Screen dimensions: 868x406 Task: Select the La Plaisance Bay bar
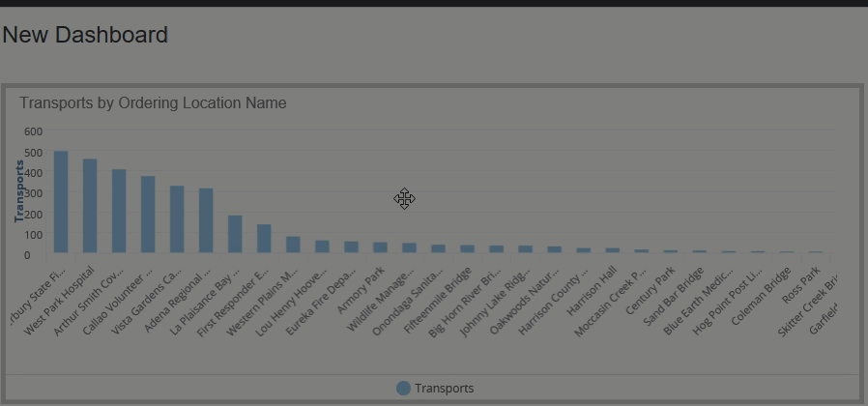coord(235,234)
